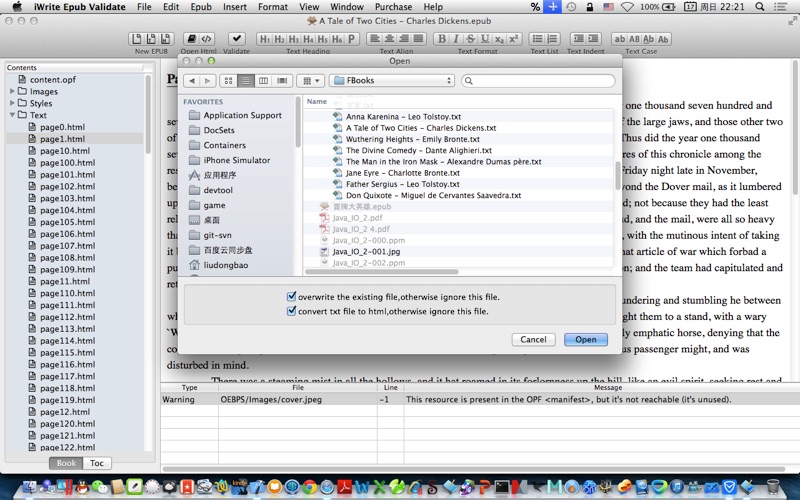Convert text to uppercase AB
The image size is (800, 500).
pos(634,39)
